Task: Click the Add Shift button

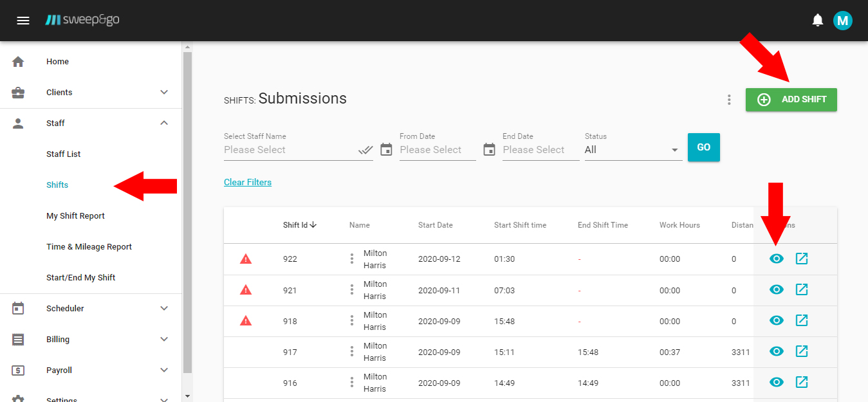Action: point(791,100)
